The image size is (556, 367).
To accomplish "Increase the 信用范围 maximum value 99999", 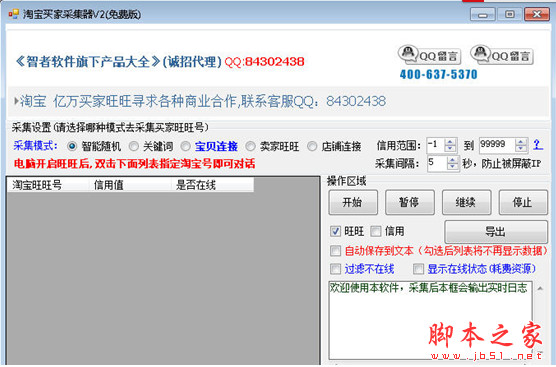I will 521,142.
